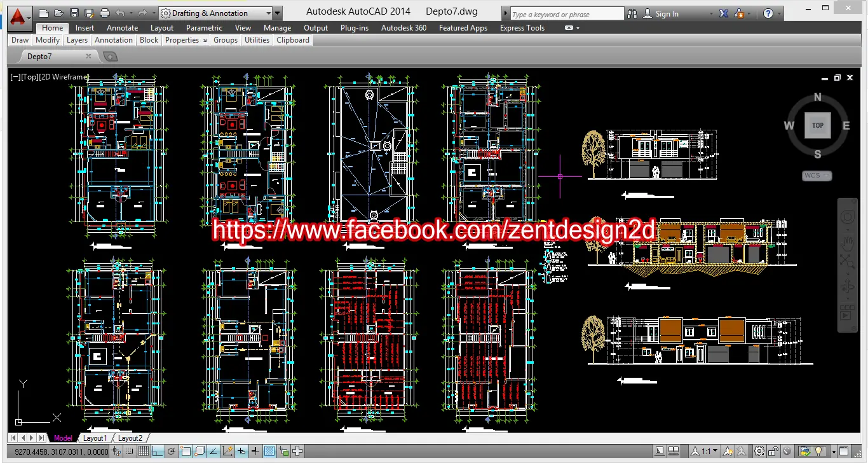Toggle Object Snap in status bar
Viewport: 868px width, 463px height.
pos(186,452)
